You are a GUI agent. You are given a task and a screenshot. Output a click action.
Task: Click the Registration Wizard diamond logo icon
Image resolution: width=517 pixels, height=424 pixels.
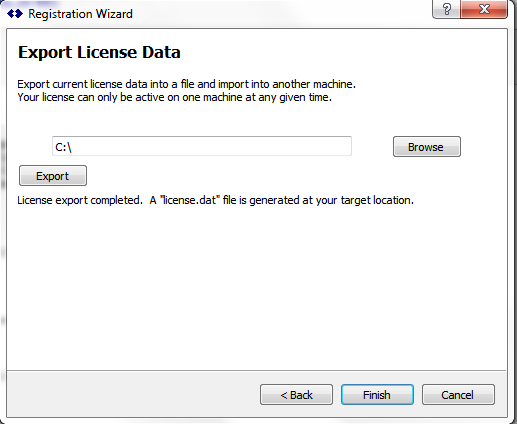coord(15,14)
